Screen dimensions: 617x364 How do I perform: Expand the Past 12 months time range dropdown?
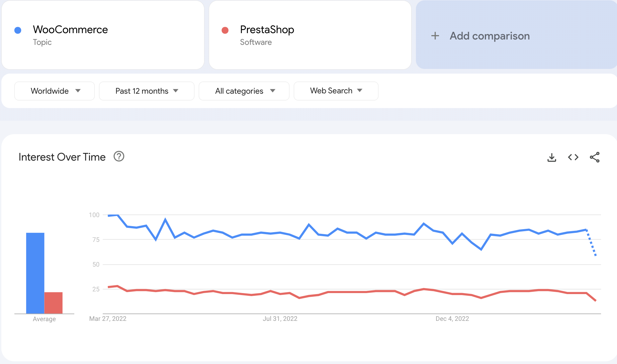147,91
